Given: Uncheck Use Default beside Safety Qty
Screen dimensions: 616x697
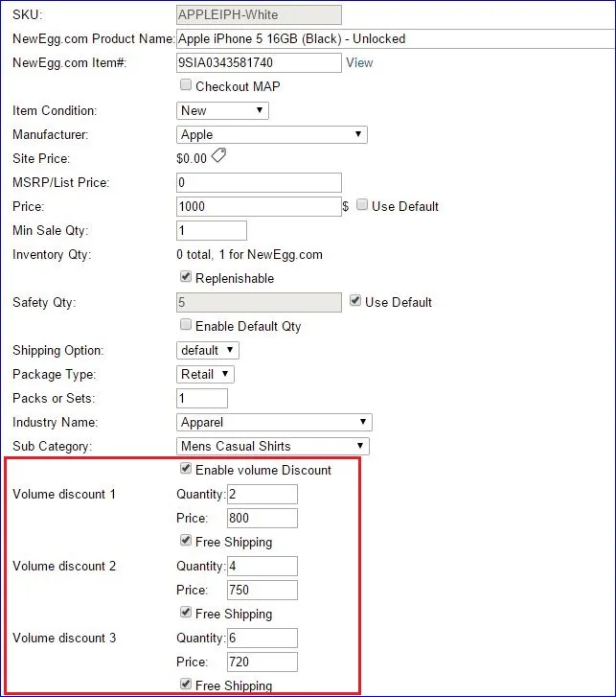Looking at the screenshot, I should pos(354,301).
